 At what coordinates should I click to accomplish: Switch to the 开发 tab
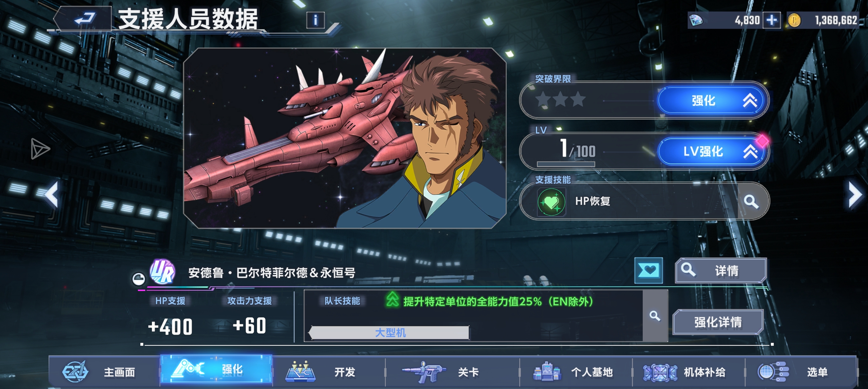329,372
